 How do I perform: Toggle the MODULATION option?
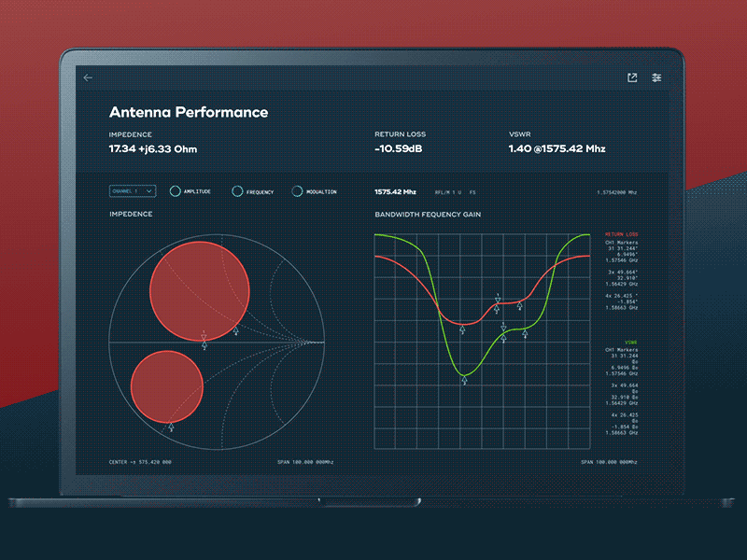296,191
